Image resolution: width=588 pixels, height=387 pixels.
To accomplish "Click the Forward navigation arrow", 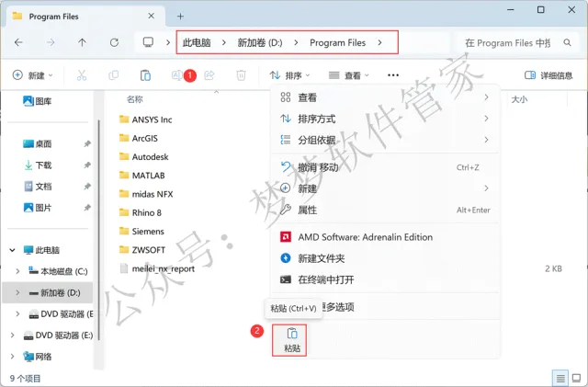I will pyautogui.click(x=51, y=42).
